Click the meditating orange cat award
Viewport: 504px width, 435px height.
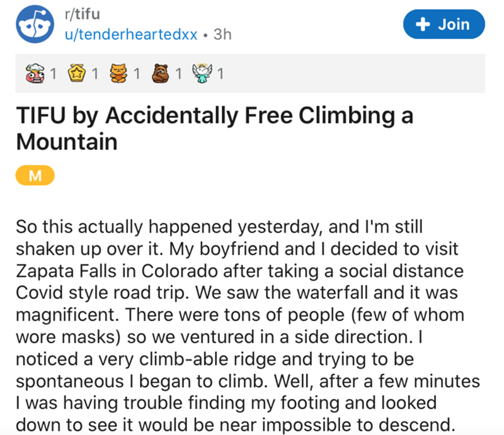(x=118, y=75)
